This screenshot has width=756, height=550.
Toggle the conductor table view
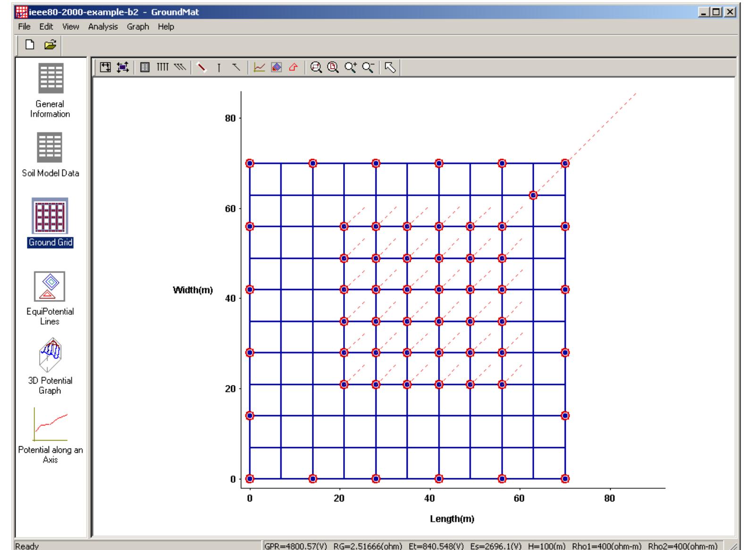(x=144, y=67)
